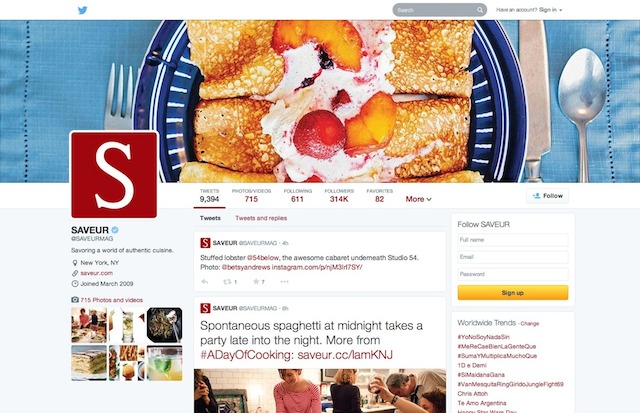Open more options on lobster tweet
This screenshot has height=413, width=640.
(x=284, y=282)
